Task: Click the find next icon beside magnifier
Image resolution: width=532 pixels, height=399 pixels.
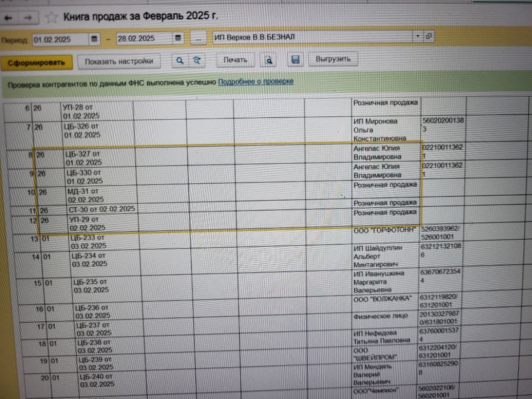Action: click(x=197, y=61)
